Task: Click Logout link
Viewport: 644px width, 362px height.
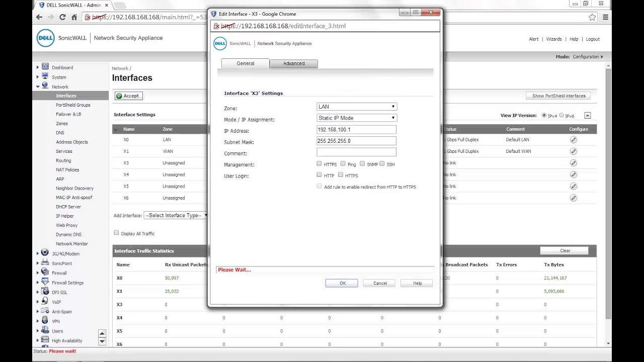Action: pyautogui.click(x=593, y=39)
